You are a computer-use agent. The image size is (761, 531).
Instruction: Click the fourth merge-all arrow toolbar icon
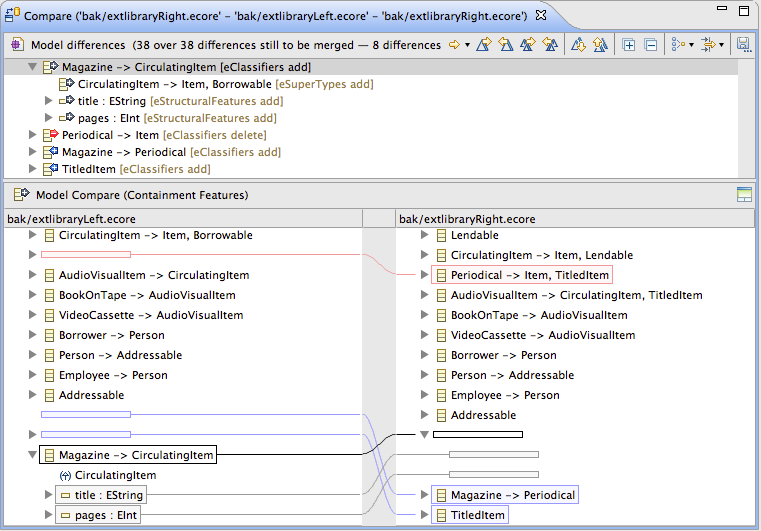tap(550, 45)
